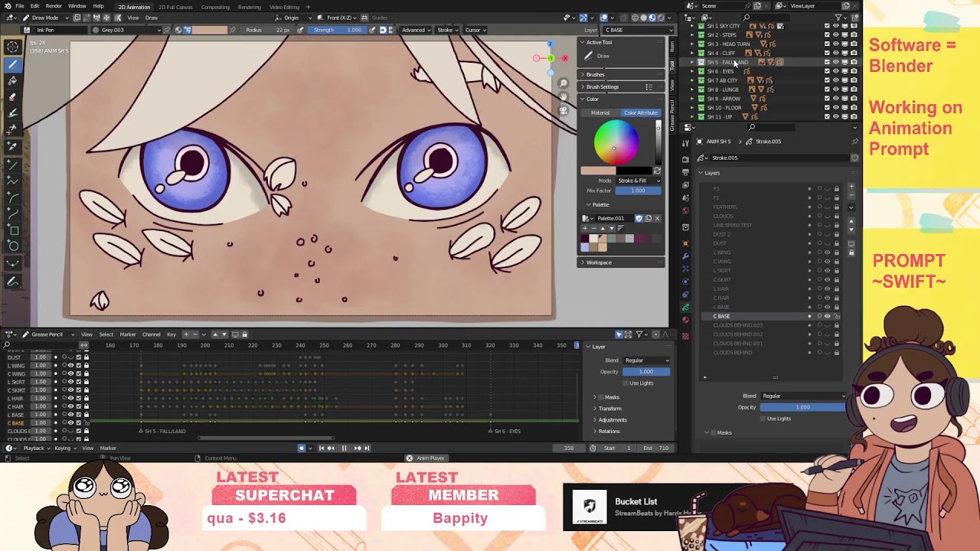This screenshot has width=980, height=551.
Task: Hide the C BASE layer in properties
Action: 827,316
